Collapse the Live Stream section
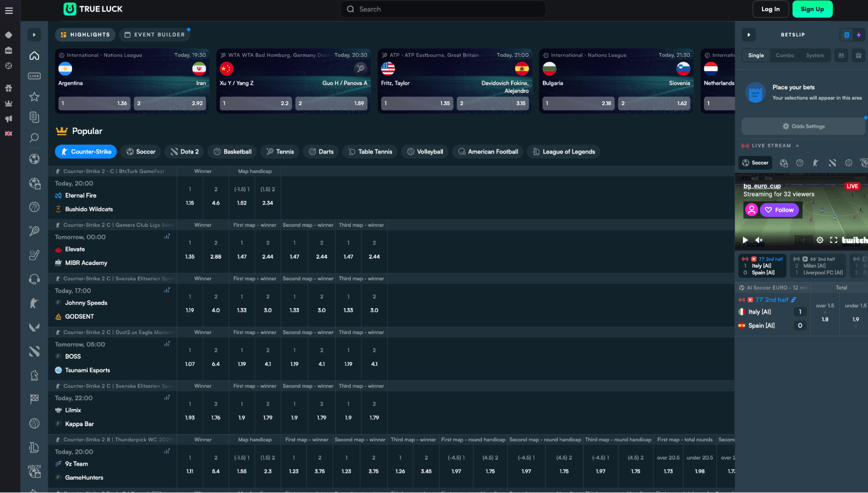The image size is (868, 493). (797, 146)
